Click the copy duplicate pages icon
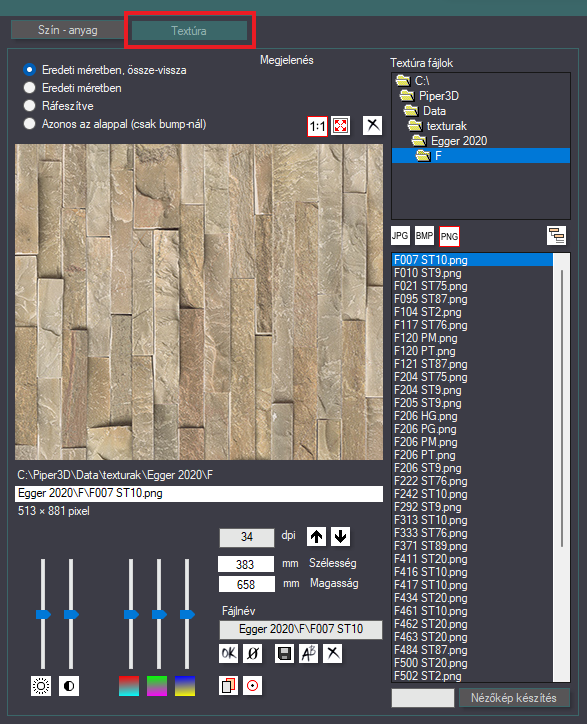587x724 pixels. pos(229,686)
